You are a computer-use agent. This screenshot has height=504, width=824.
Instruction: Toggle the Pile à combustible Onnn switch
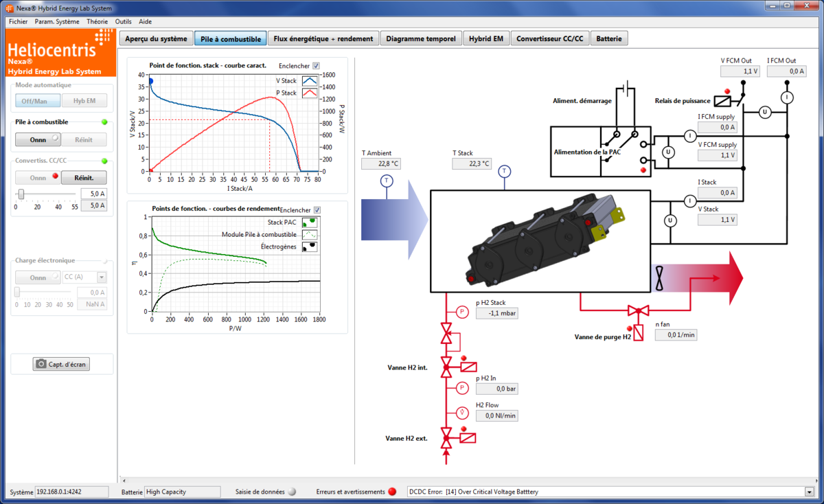click(x=38, y=139)
